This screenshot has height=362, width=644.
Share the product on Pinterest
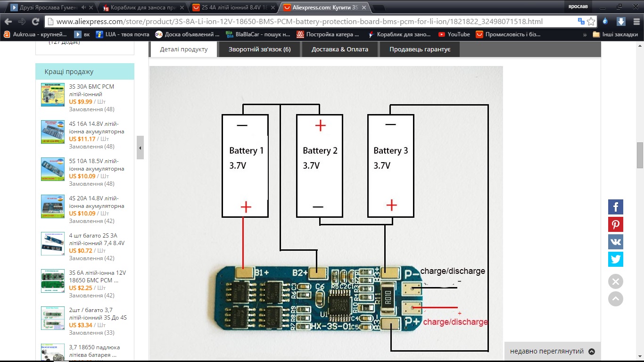point(615,224)
